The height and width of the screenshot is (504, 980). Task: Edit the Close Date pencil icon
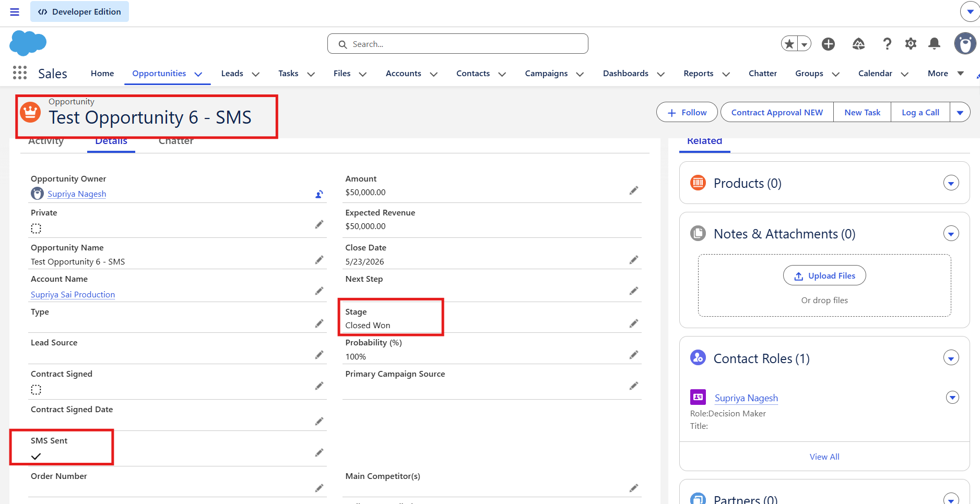click(634, 260)
